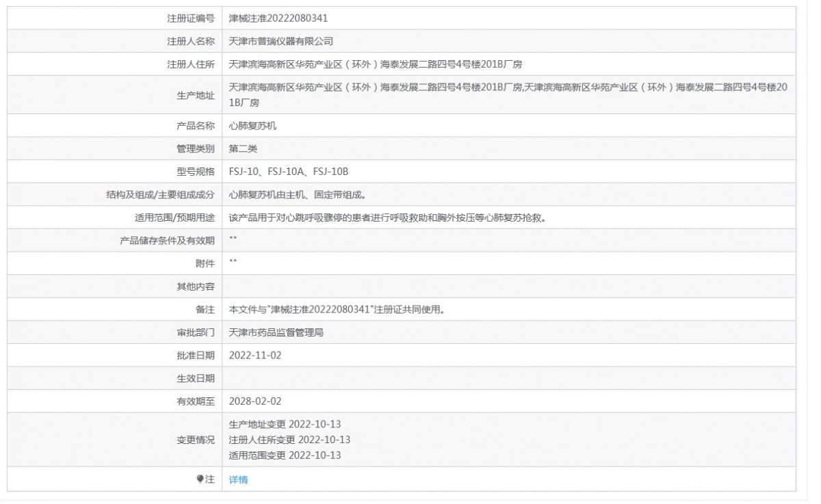Click the 附件 label
Viewport: 821px width, 504px height.
(205, 263)
